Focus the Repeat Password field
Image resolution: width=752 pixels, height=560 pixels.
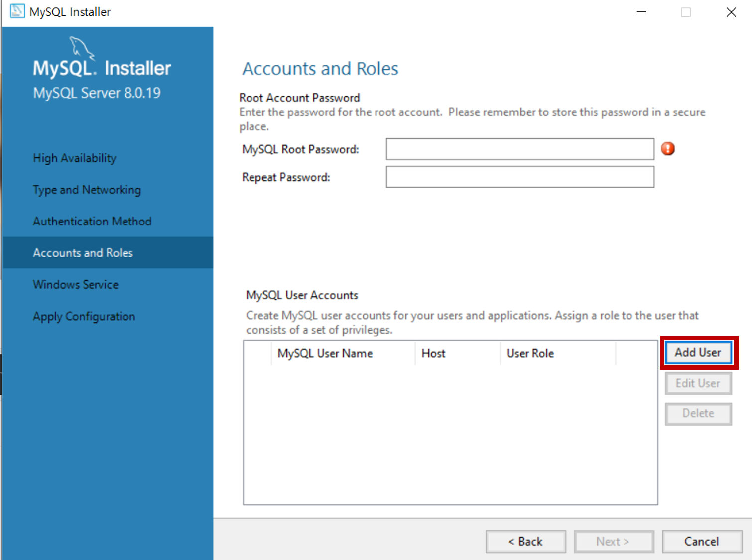click(520, 177)
